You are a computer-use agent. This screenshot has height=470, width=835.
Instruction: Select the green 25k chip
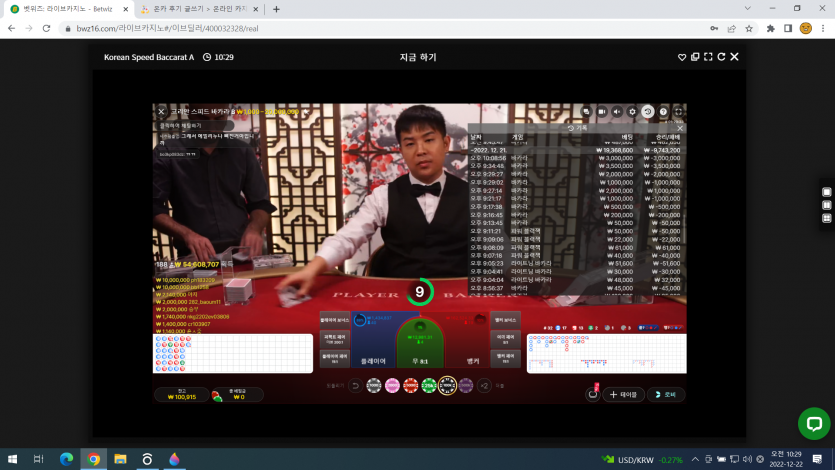pyautogui.click(x=429, y=385)
